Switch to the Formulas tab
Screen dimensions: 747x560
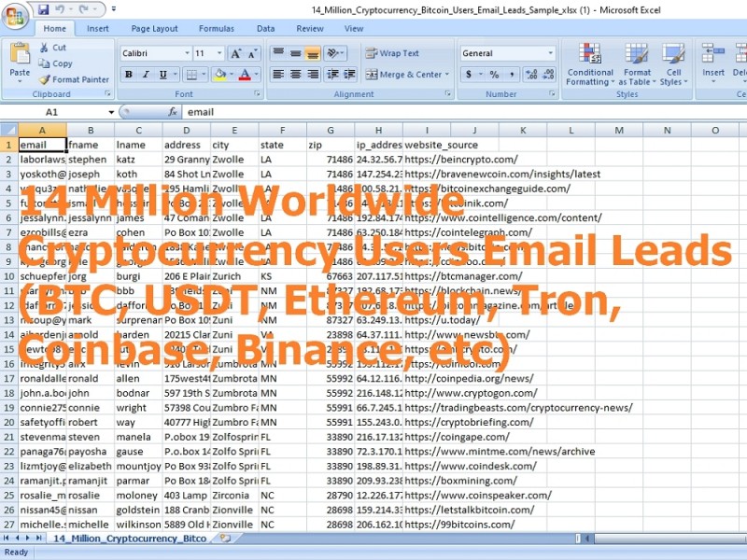tap(217, 29)
